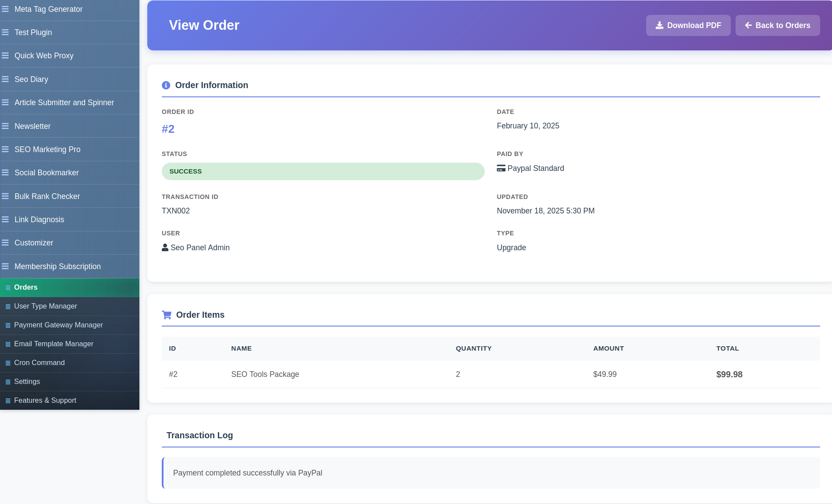
Task: Open the Orders submenu item
Action: [26, 287]
